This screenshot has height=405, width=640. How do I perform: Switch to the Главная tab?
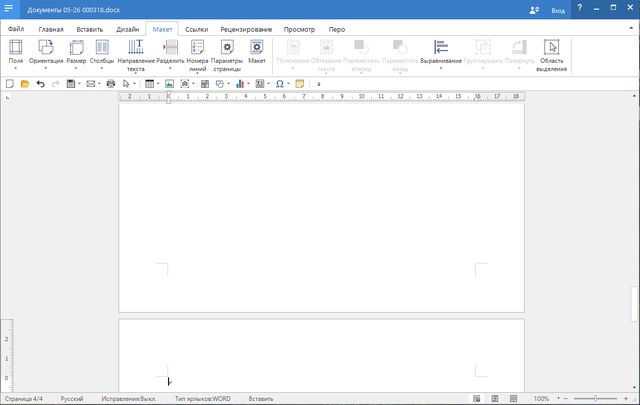(x=50, y=30)
